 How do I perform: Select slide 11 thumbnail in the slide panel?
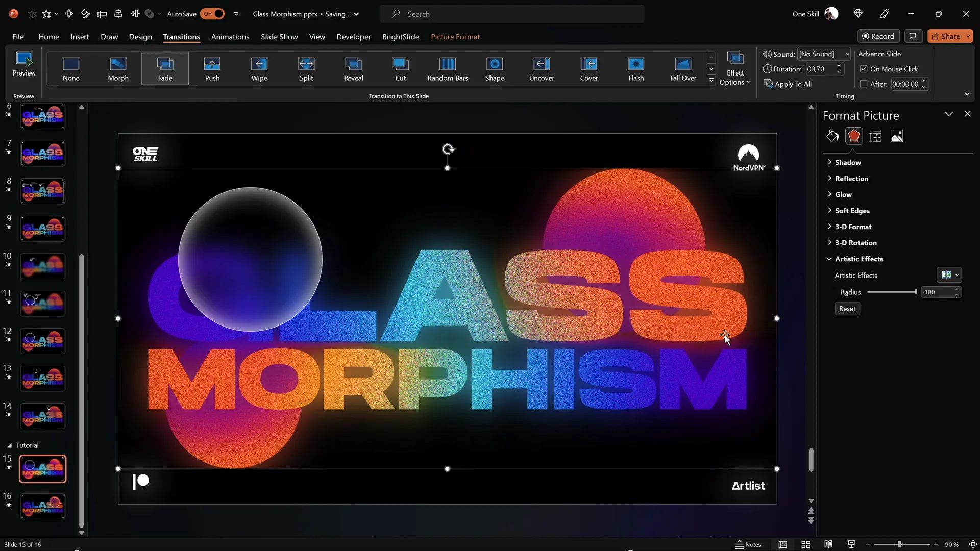[42, 304]
